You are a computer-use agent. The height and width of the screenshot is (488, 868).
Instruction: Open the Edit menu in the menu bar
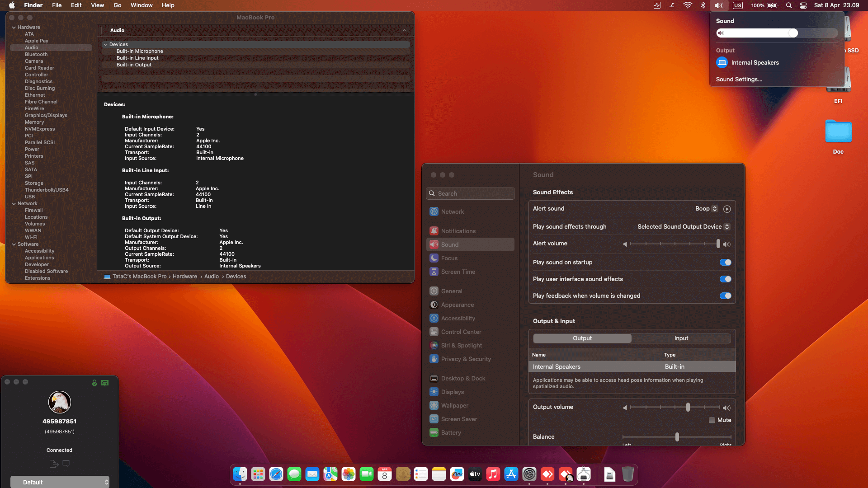point(76,5)
